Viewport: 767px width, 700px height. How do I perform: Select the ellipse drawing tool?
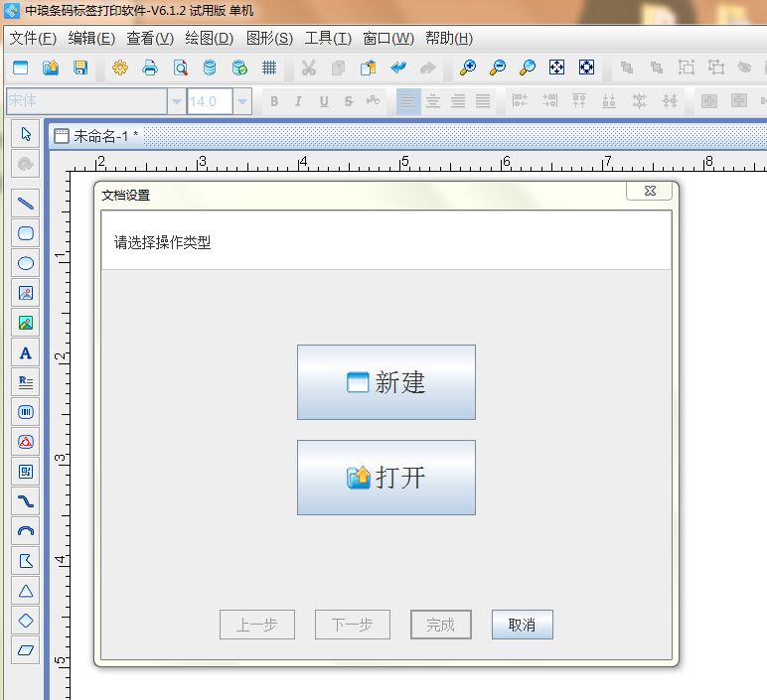pos(26,263)
